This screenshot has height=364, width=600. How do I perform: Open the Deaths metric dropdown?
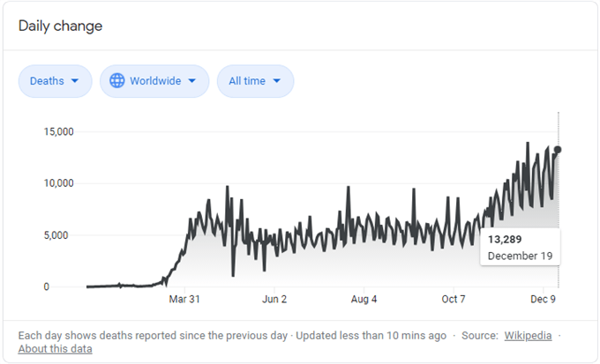55,81
